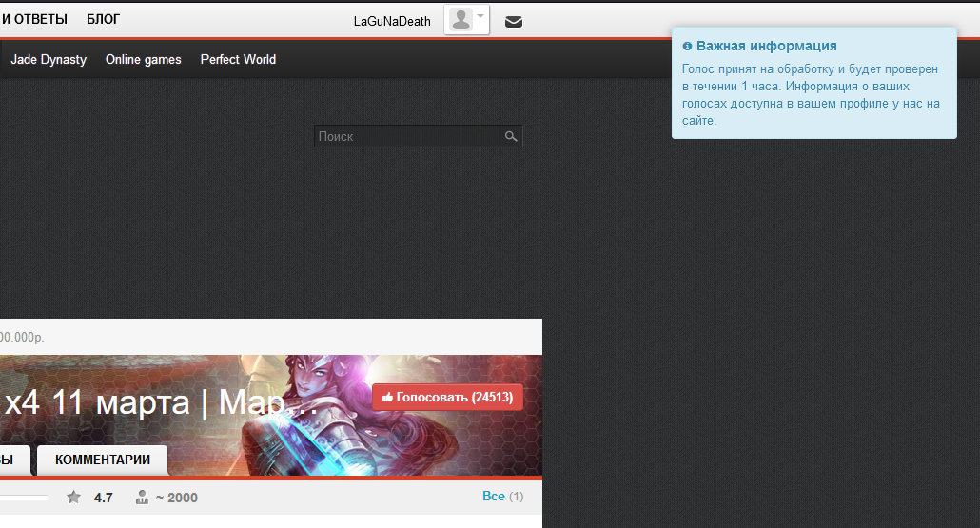
Task: Open the mail envelope icon
Action: tap(513, 22)
